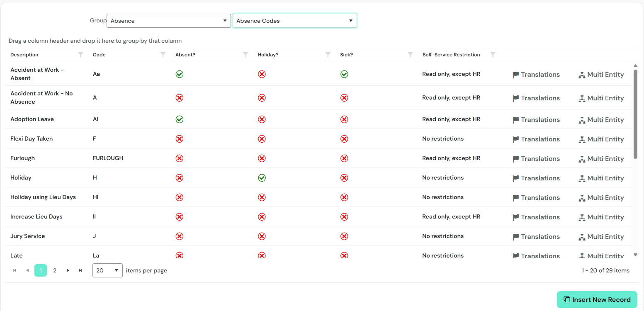Sort by the Description column header
This screenshot has width=644, height=311.
(x=24, y=55)
